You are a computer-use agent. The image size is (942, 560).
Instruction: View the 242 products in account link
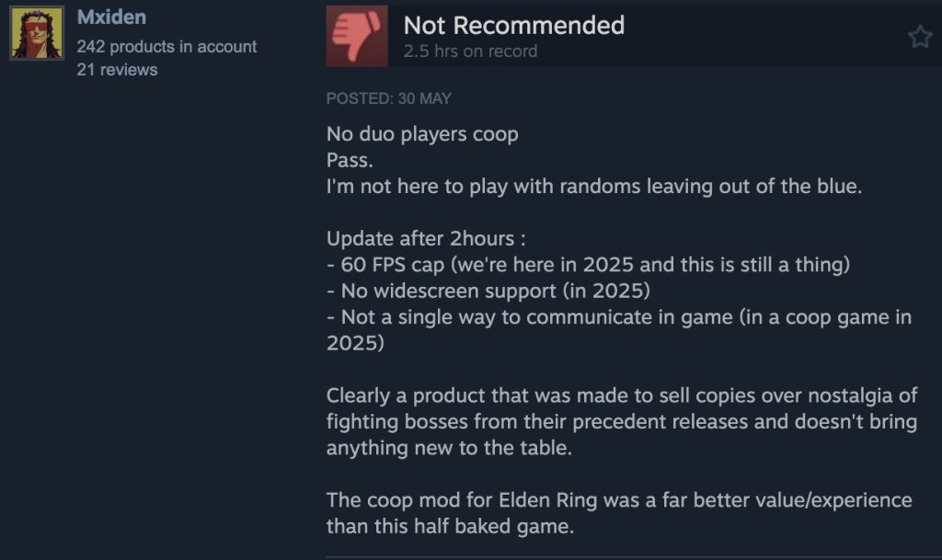coord(167,46)
